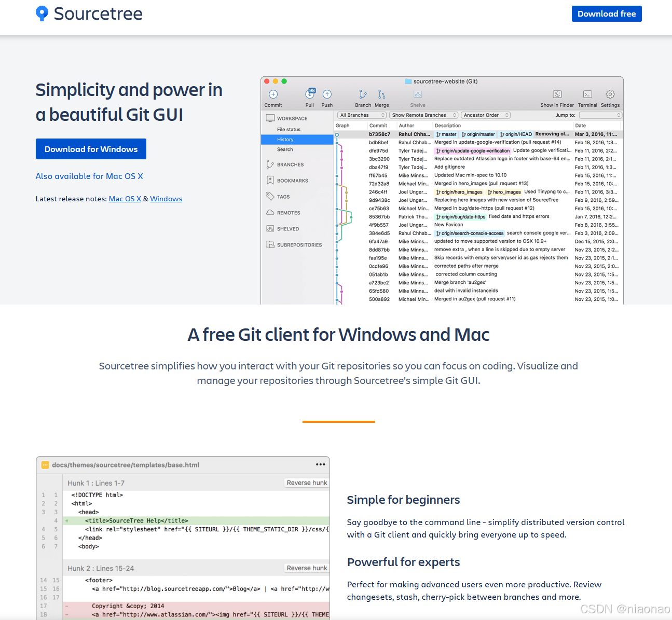The width and height of the screenshot is (672, 620).
Task: Open the Ancestor Order dropdown
Action: click(x=486, y=115)
